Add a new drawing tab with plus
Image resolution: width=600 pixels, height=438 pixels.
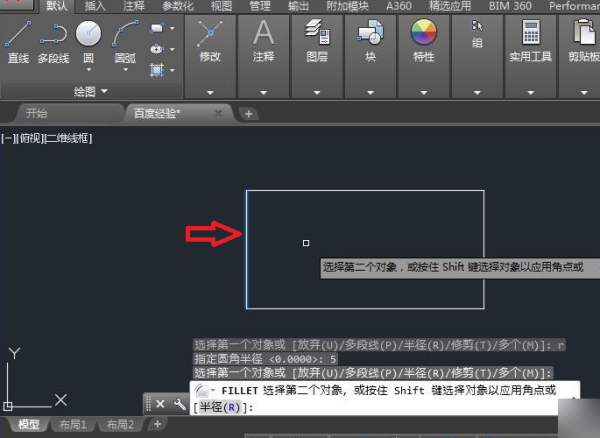coord(248,114)
